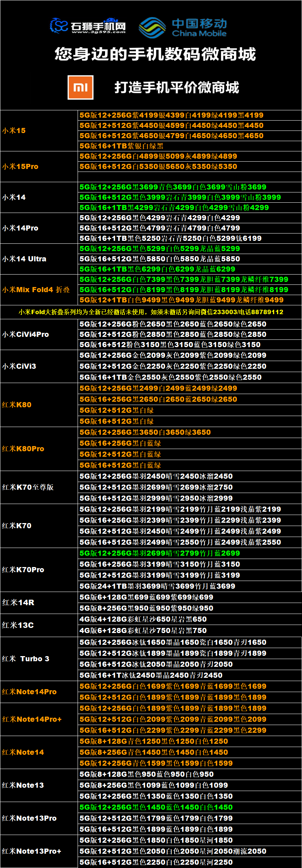Click the 红米Note13Pro+ model cell
Screen dimensions: 302x868
tap(39, 851)
